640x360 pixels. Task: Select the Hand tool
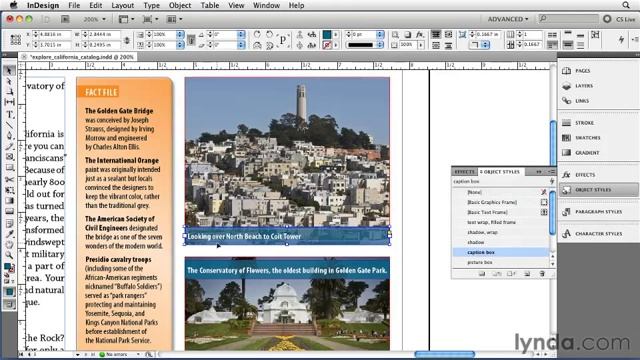(9, 244)
